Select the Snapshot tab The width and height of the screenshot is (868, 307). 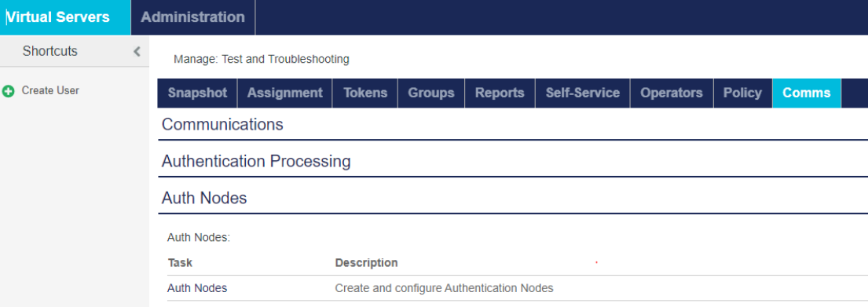(x=198, y=93)
